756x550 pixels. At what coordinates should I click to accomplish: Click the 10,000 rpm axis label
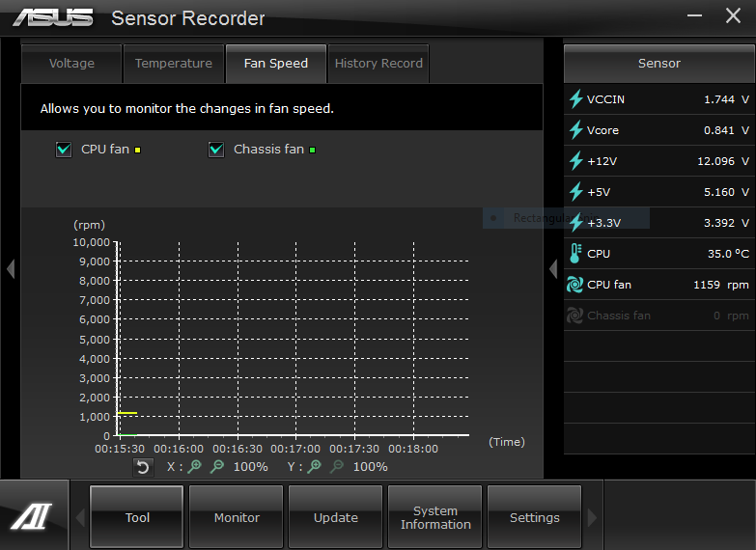(91, 242)
